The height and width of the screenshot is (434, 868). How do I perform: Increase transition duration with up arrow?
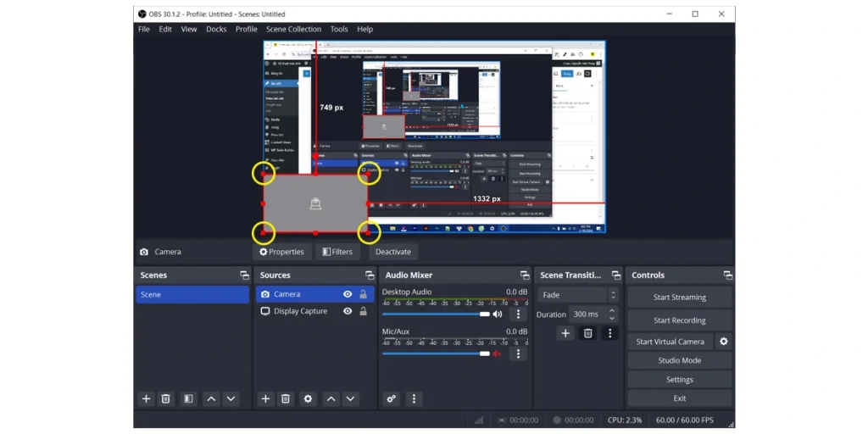(x=612, y=311)
